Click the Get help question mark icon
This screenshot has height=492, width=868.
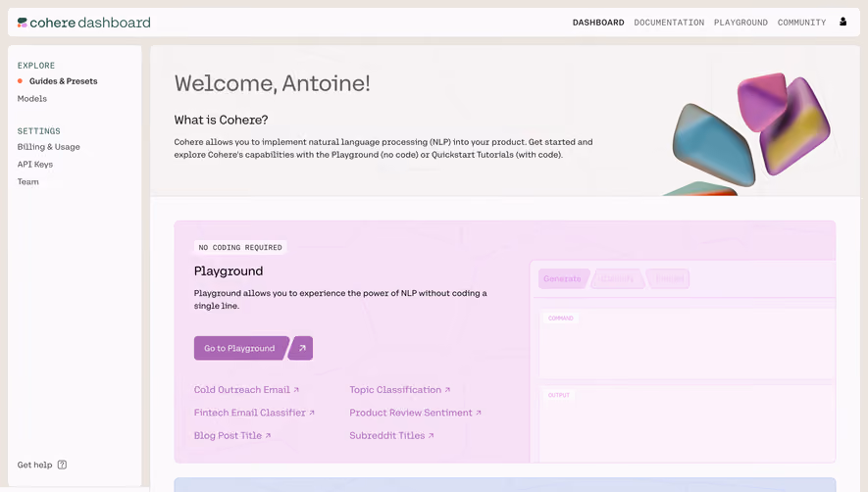pyautogui.click(x=62, y=465)
